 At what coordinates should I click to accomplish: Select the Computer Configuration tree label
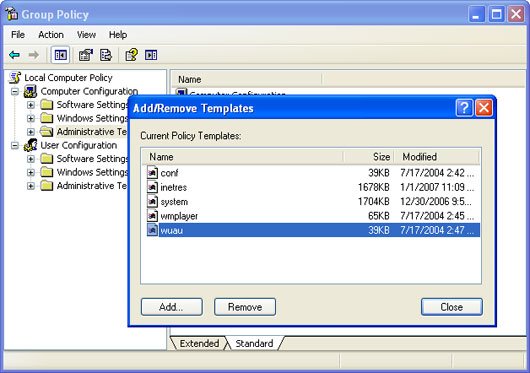tap(89, 91)
